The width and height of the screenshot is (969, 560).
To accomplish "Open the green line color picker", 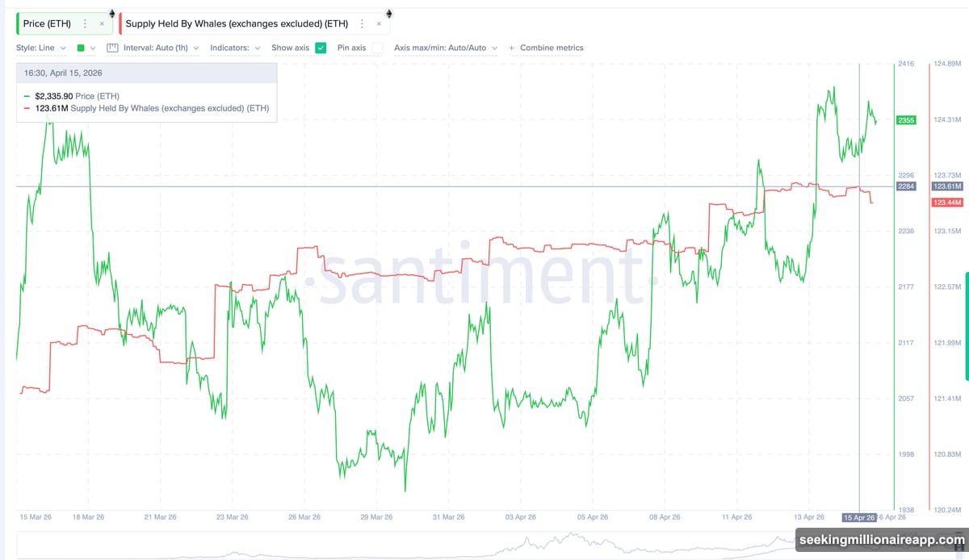I will [86, 48].
